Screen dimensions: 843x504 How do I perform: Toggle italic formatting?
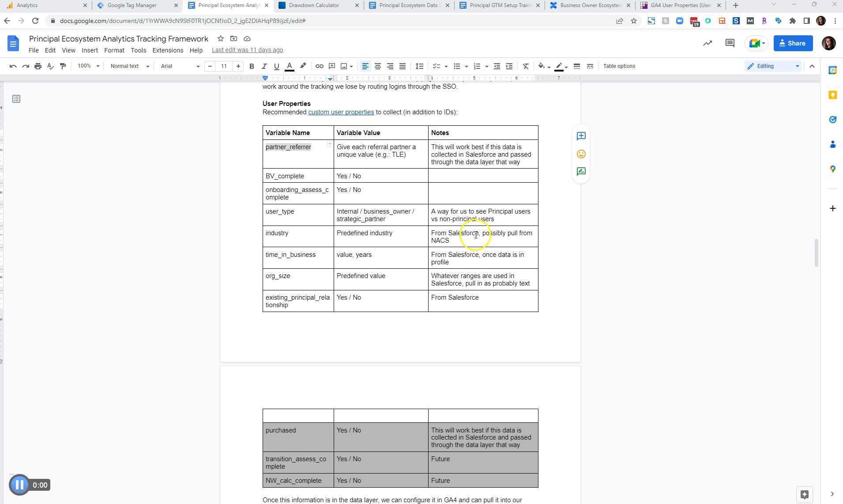[x=264, y=66]
